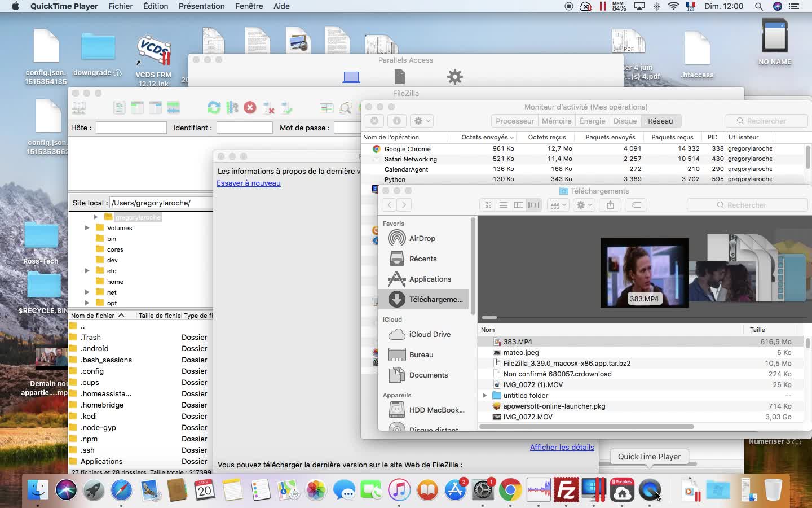Screen dimensions: 812x508
Task: Click 383.MP4 cover flow thumbnail
Action: (x=645, y=273)
